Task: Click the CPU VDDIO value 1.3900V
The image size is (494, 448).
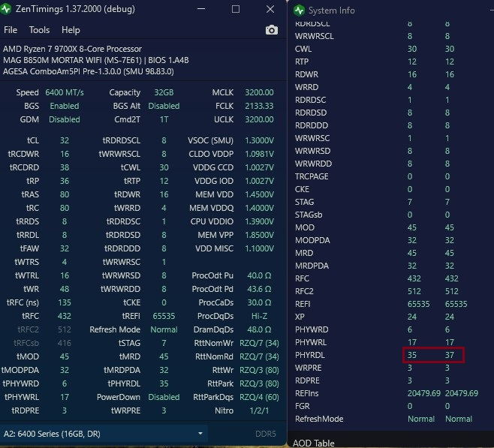Action: click(x=259, y=221)
